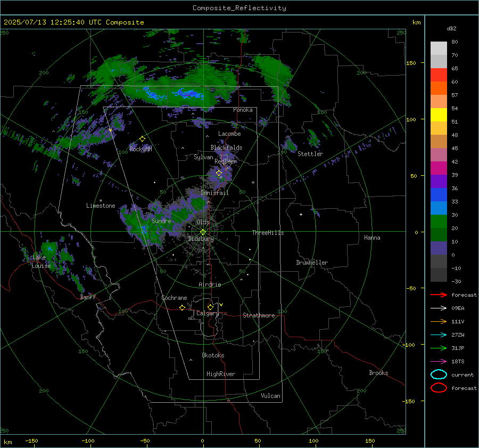Pick the blue 33-36 dBZ color swatch
Image resolution: width=479 pixels, height=448 pixels.
[439, 195]
